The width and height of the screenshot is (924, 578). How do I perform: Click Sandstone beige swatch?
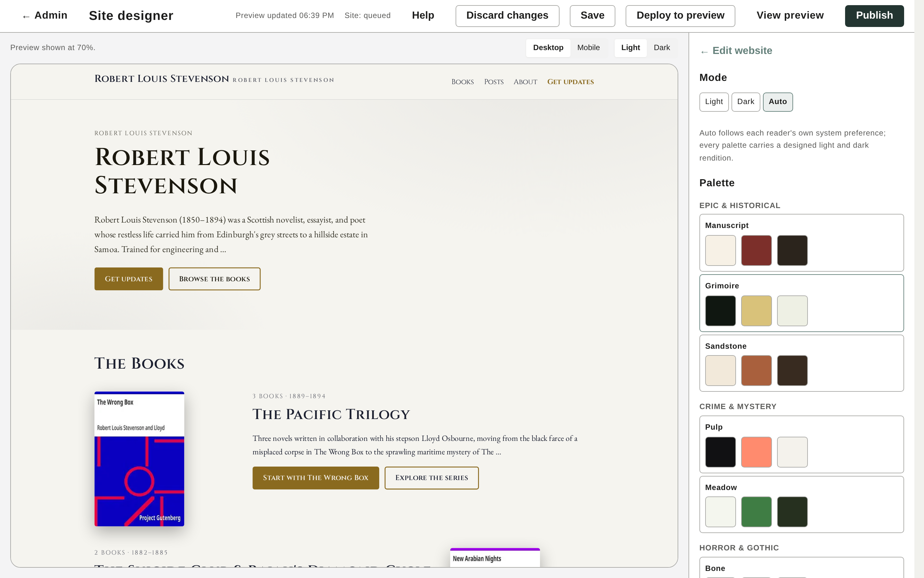pos(720,371)
